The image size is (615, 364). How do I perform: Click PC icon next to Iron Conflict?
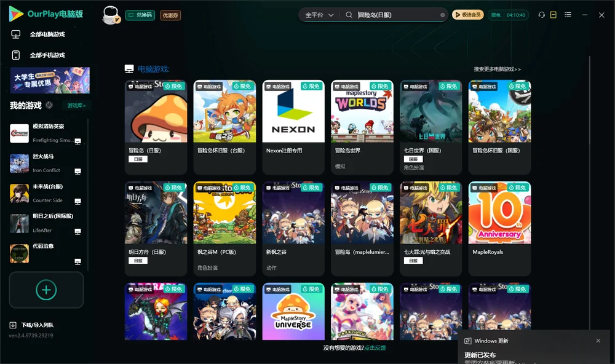click(77, 172)
